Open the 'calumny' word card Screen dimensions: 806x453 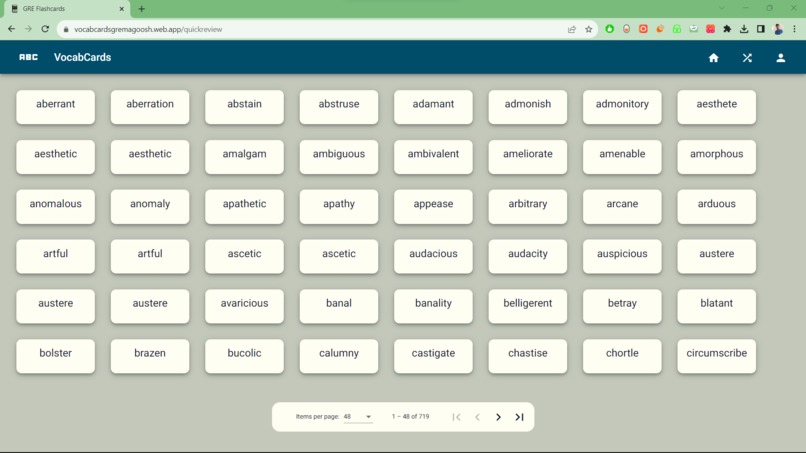[339, 356]
